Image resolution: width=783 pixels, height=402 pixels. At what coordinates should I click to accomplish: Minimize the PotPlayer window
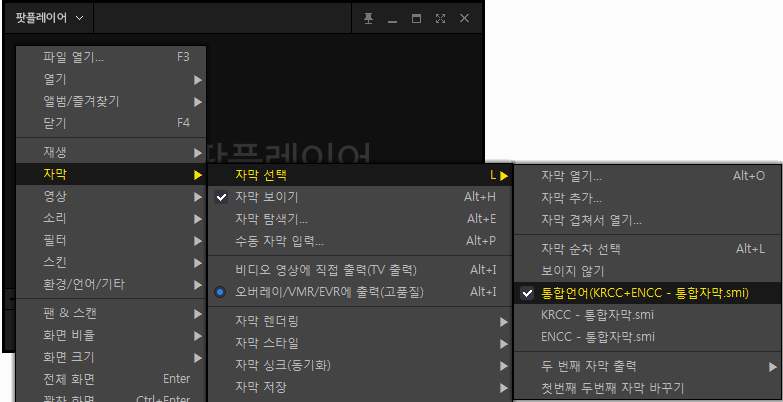pos(392,18)
